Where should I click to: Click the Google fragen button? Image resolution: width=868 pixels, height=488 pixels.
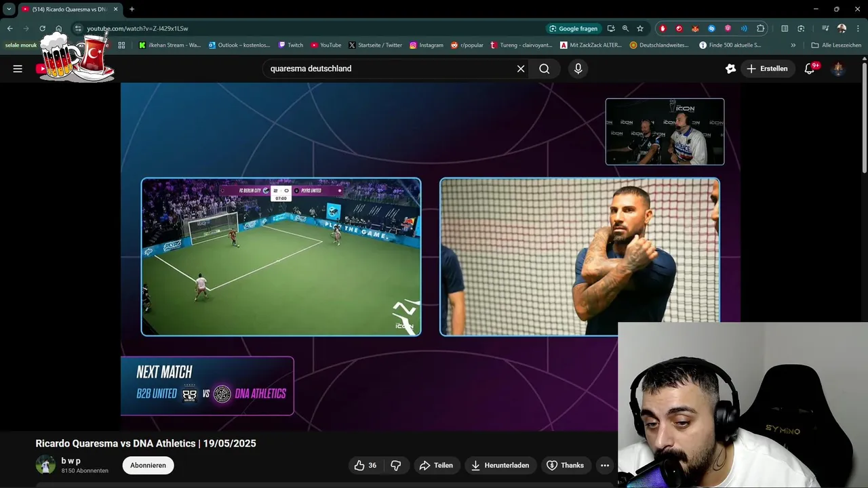pyautogui.click(x=574, y=28)
